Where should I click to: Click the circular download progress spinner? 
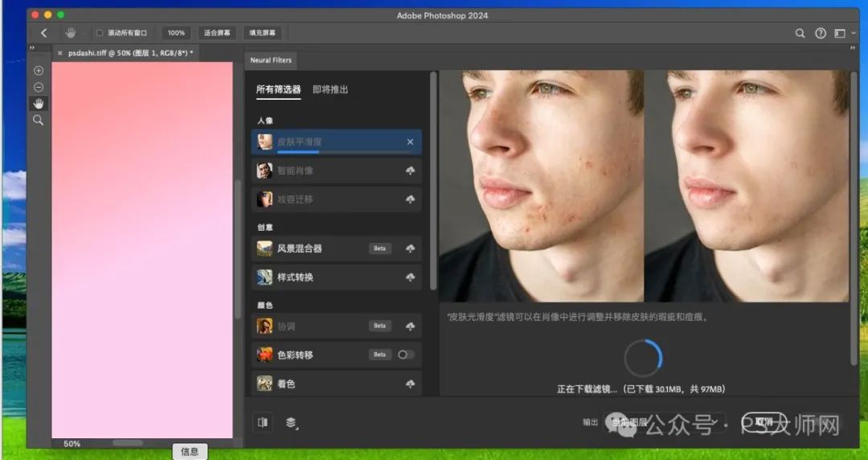coord(643,358)
